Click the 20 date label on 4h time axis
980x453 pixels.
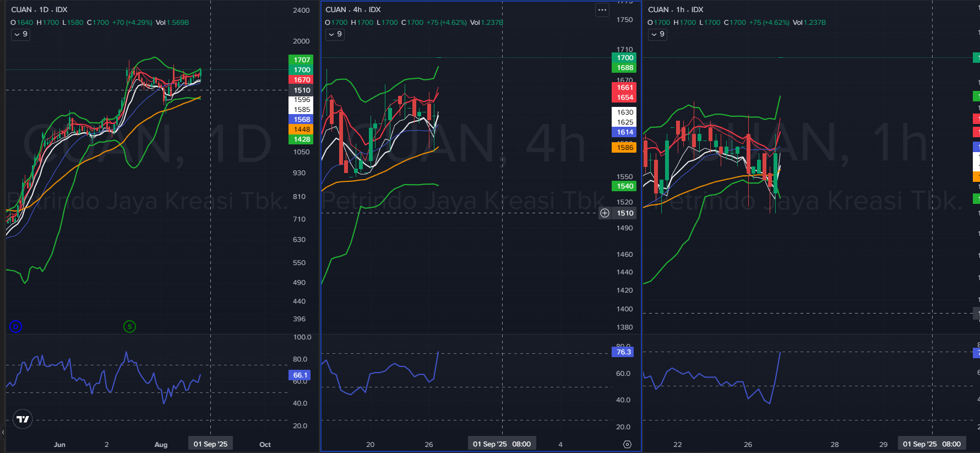tap(370, 444)
